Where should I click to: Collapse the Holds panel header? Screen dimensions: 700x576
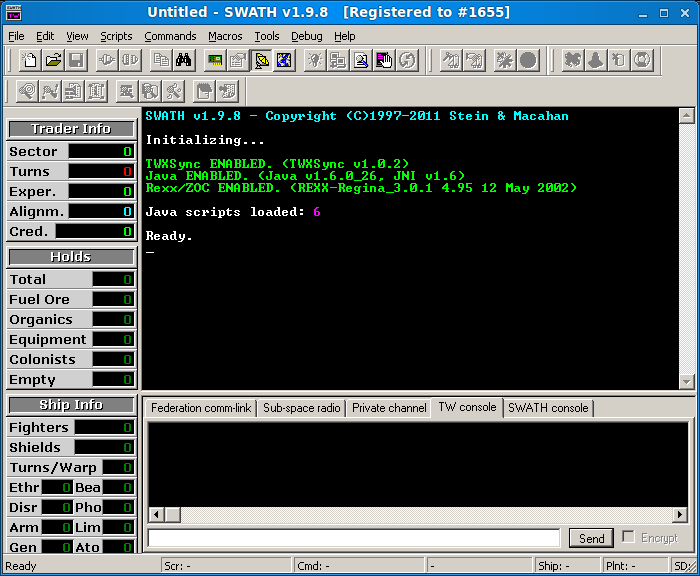pos(70,257)
